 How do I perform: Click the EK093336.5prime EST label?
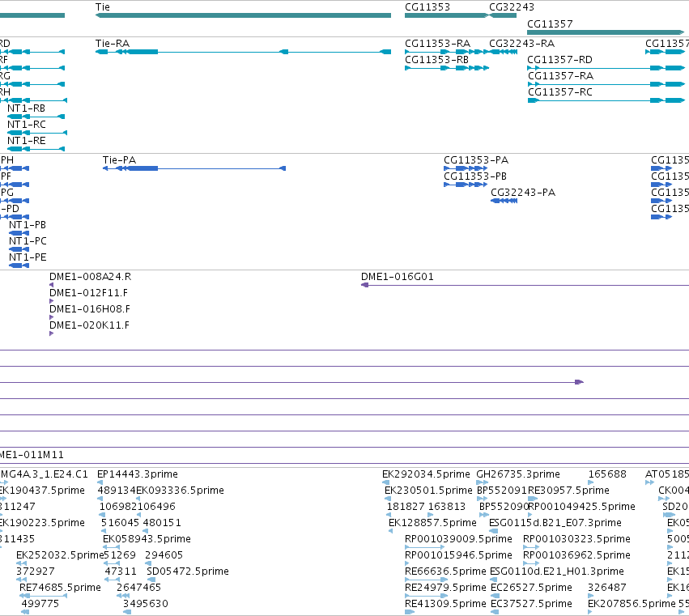coord(180,491)
